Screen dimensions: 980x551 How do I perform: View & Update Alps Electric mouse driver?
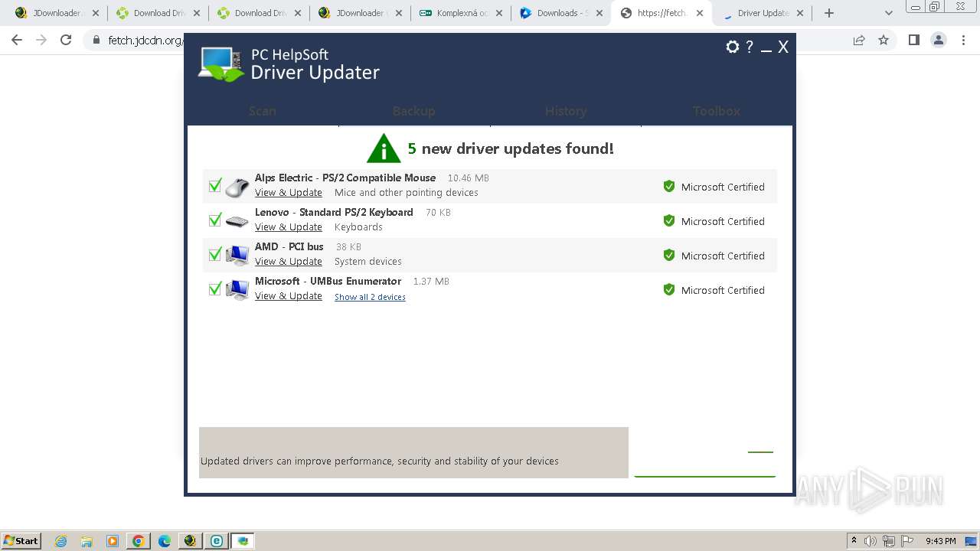[x=289, y=193]
